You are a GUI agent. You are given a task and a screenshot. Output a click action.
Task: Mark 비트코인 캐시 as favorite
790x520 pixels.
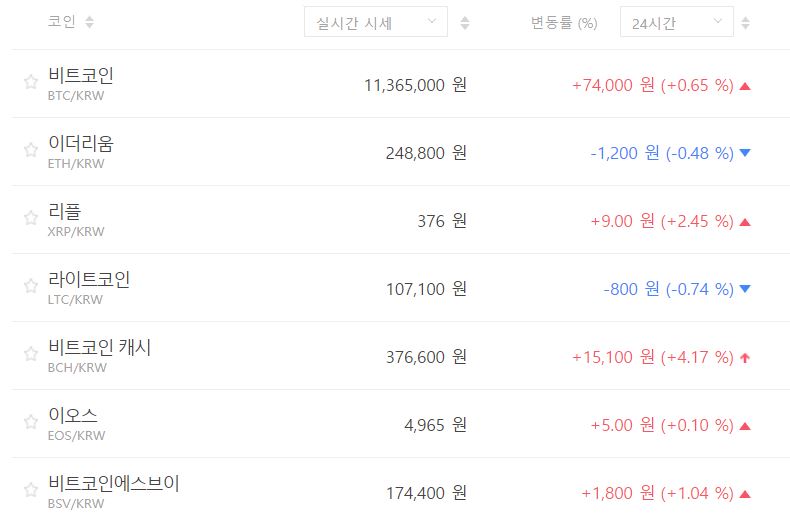(31, 355)
